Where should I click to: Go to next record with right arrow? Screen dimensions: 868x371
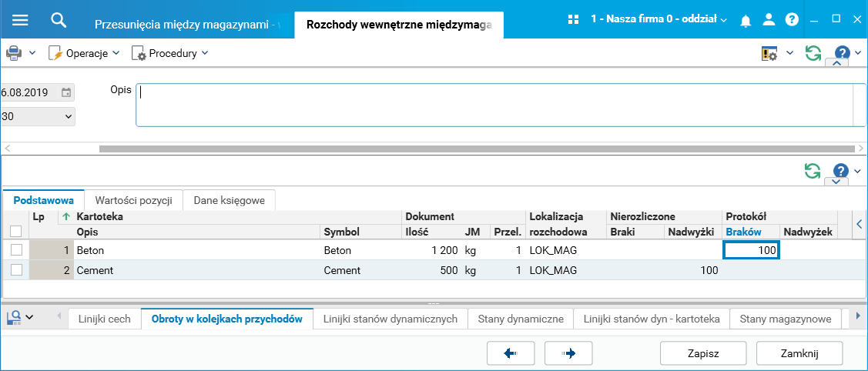[x=569, y=353]
